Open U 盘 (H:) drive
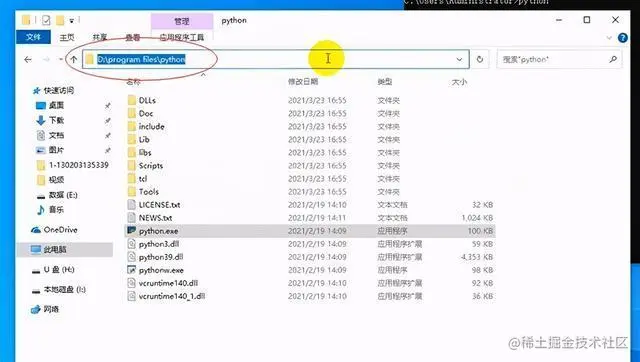640x362 pixels. [59, 270]
